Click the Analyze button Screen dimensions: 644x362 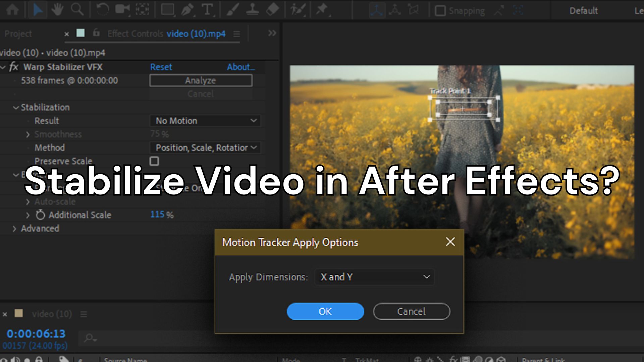pyautogui.click(x=201, y=80)
